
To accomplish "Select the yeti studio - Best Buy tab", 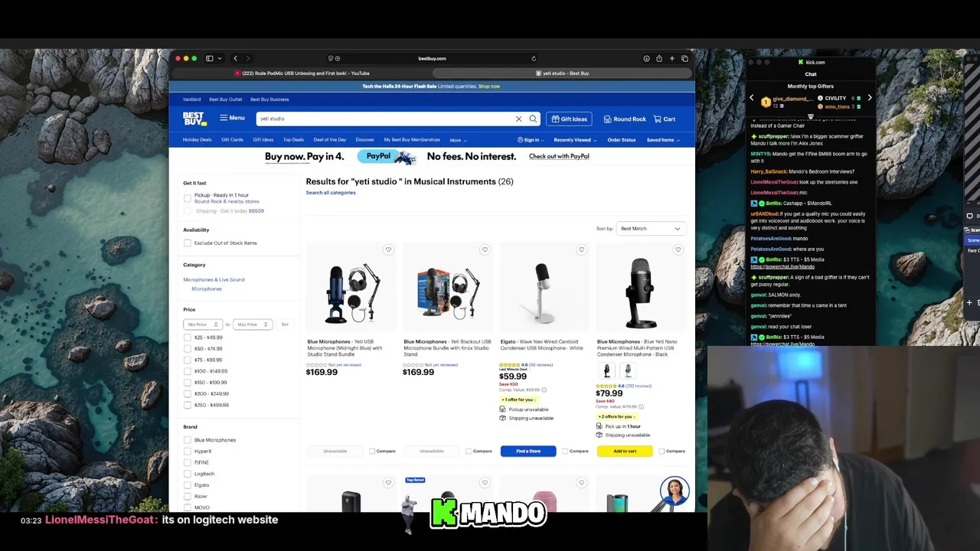I will pos(563,73).
